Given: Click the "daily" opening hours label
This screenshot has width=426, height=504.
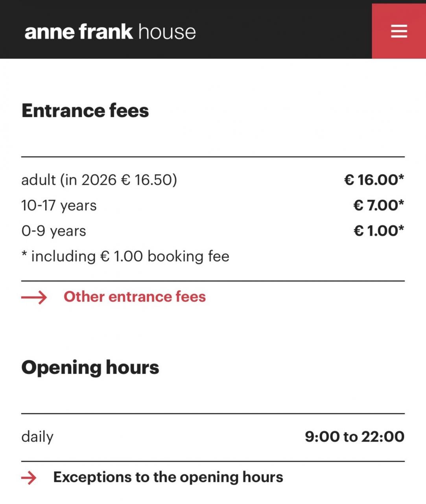Looking at the screenshot, I should point(37,437).
